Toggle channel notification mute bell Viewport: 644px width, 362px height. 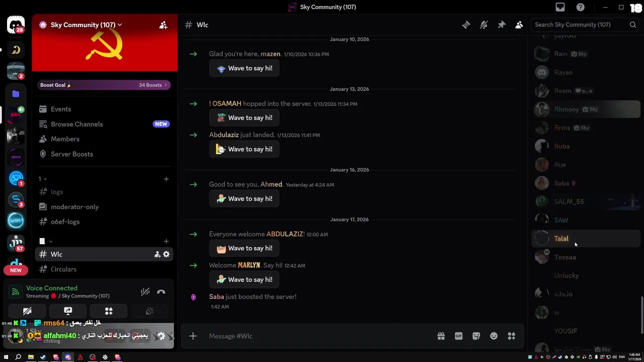[x=484, y=25]
